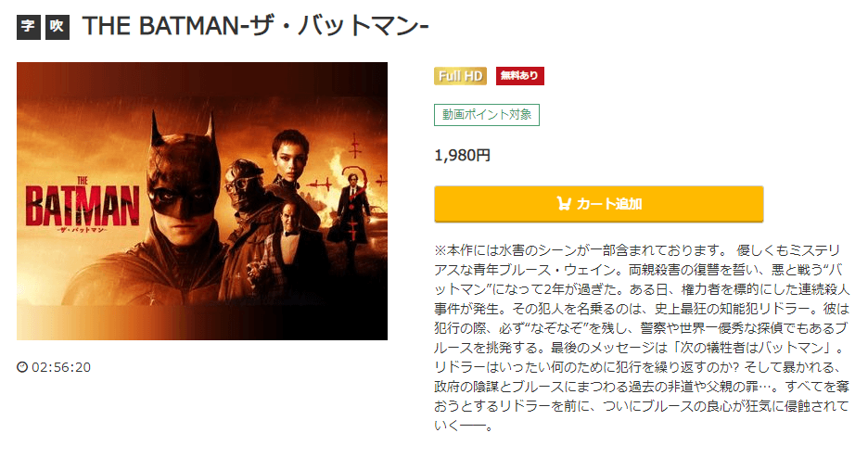Select the Full HD badge
868x471 pixels.
[460, 76]
